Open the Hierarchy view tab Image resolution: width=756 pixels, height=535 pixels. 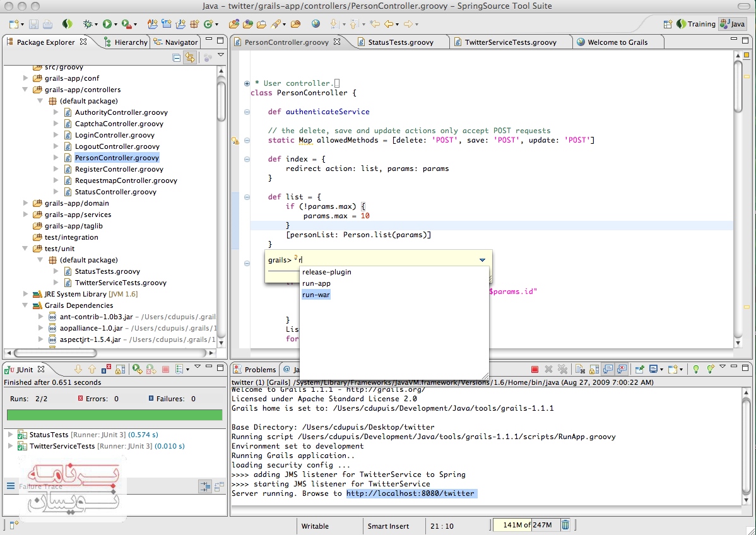tap(130, 42)
